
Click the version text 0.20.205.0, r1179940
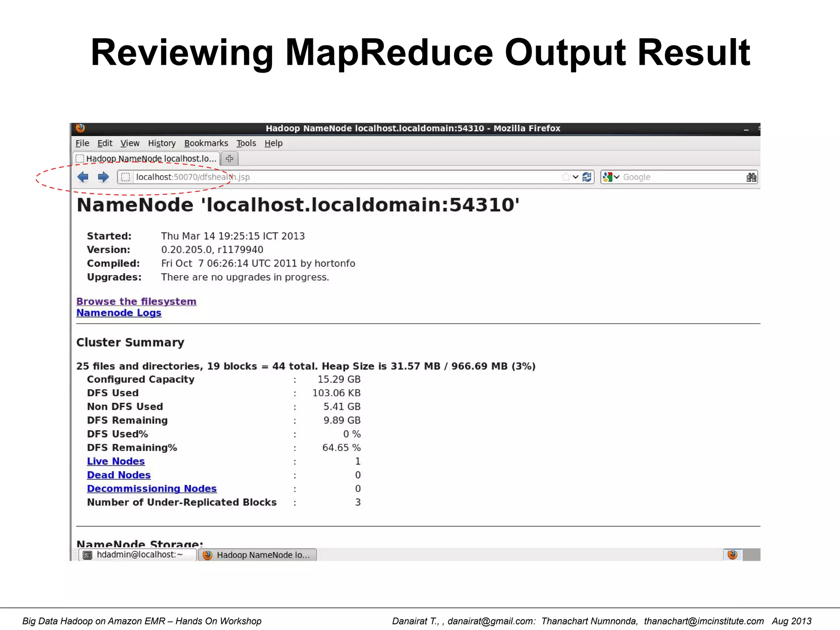(x=212, y=250)
